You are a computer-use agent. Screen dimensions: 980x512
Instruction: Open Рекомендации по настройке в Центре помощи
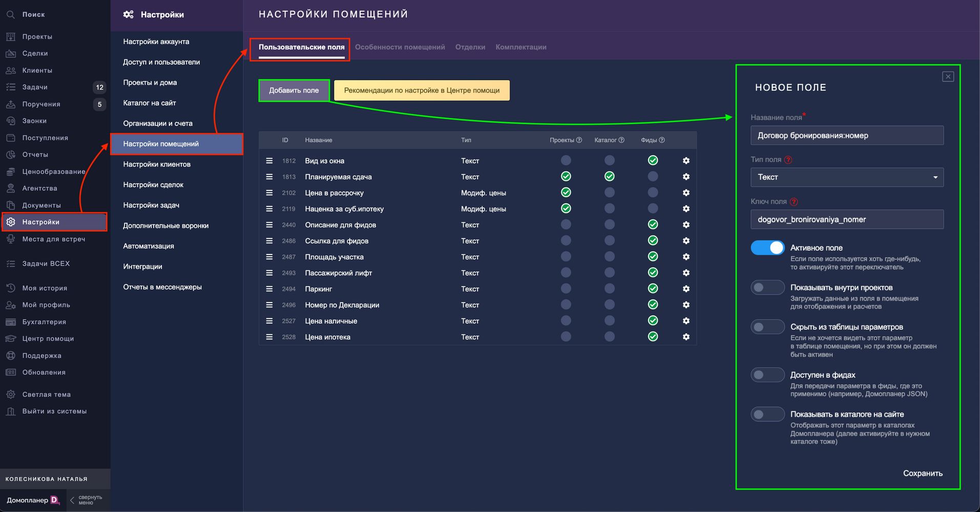(x=422, y=90)
